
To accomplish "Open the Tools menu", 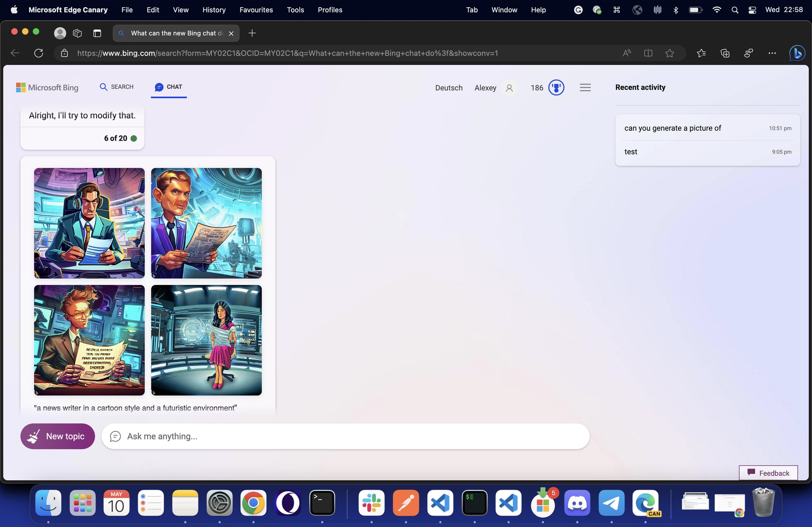I will pos(295,10).
